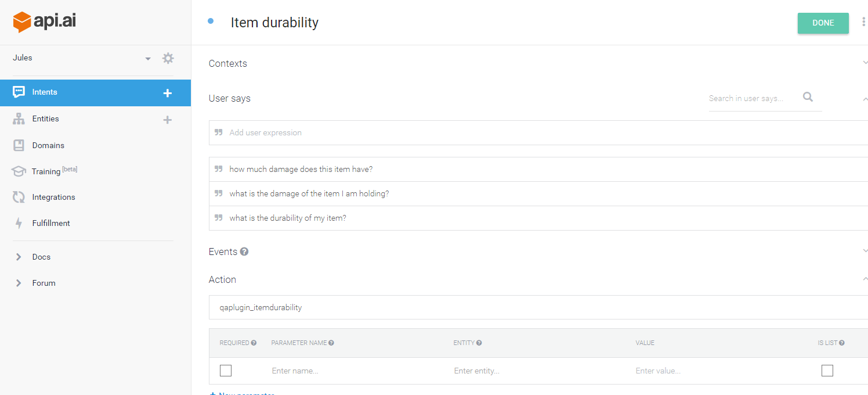The width and height of the screenshot is (868, 395).
Task: Collapse the Action section arrow
Action: click(x=865, y=279)
